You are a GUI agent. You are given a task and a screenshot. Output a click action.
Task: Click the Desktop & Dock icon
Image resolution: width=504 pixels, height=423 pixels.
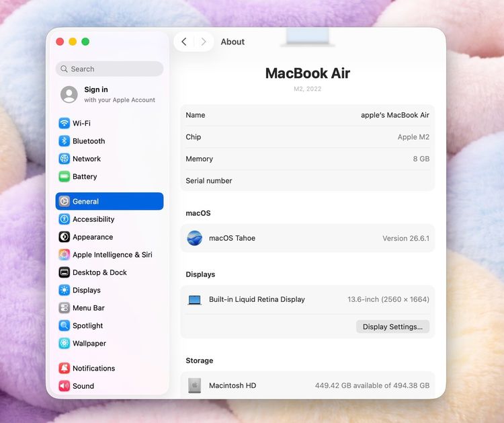[65, 272]
